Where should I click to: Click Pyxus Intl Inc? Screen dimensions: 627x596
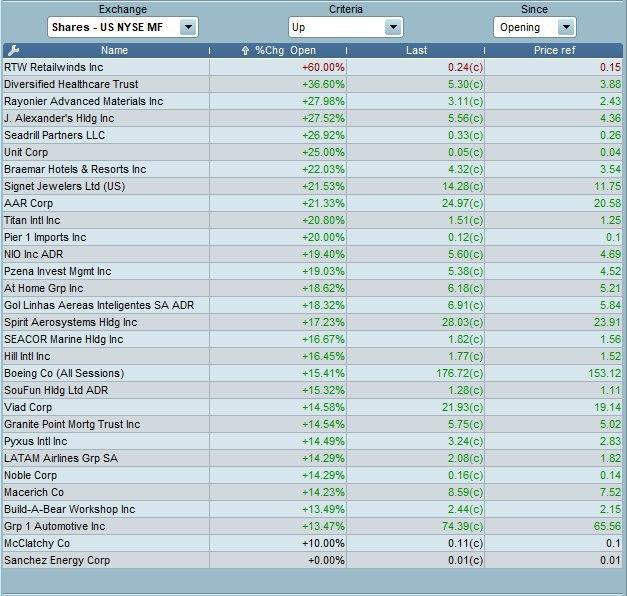pyautogui.click(x=36, y=441)
